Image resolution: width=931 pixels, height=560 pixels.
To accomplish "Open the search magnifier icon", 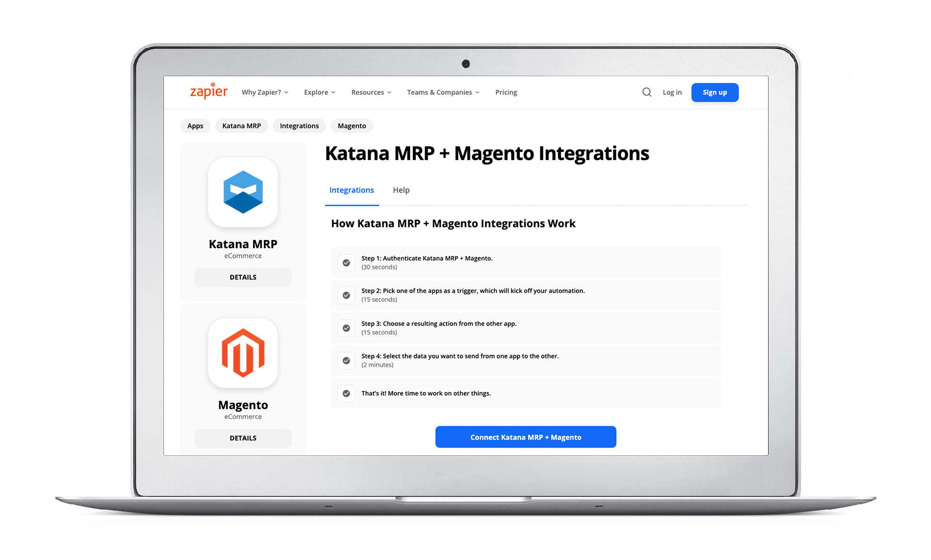I will click(647, 92).
